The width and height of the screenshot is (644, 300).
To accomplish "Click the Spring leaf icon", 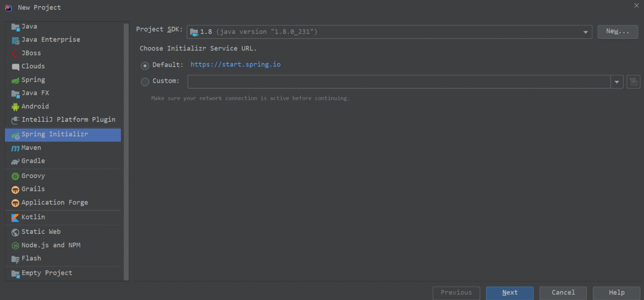I will tap(15, 80).
